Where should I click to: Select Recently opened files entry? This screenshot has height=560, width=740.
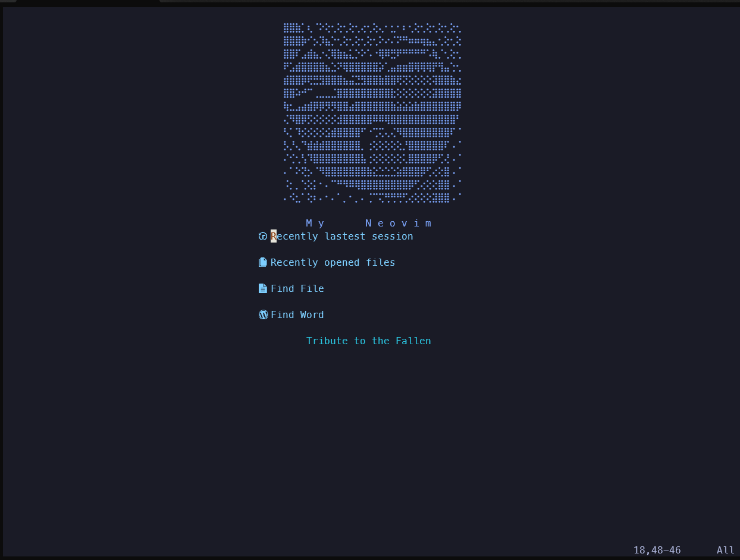[x=333, y=263]
